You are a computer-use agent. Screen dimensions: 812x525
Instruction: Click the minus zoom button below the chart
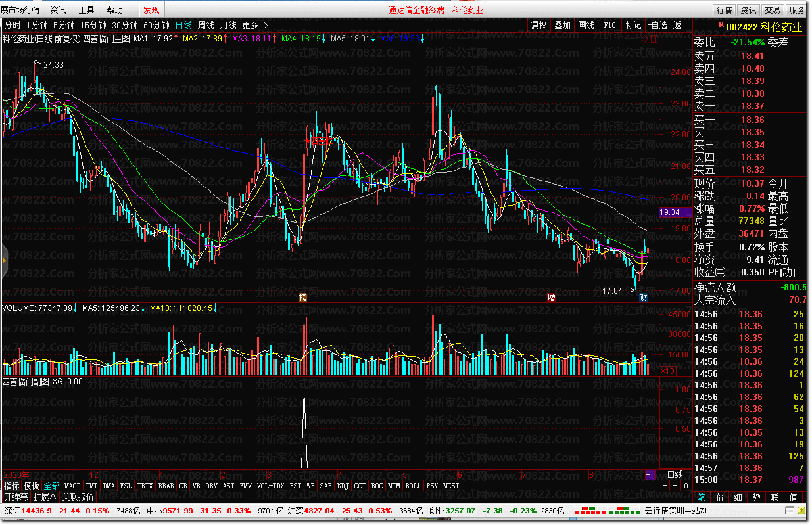coord(675,486)
